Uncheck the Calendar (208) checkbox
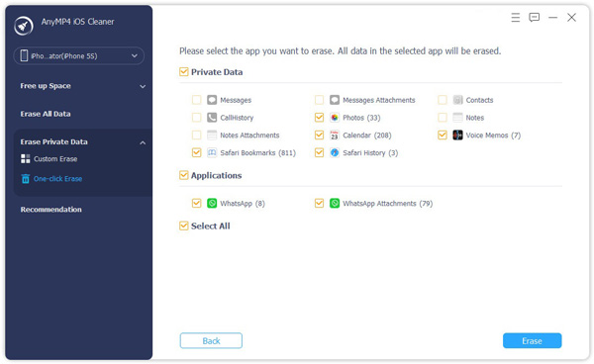Image resolution: width=594 pixels, height=364 pixels. pos(320,136)
